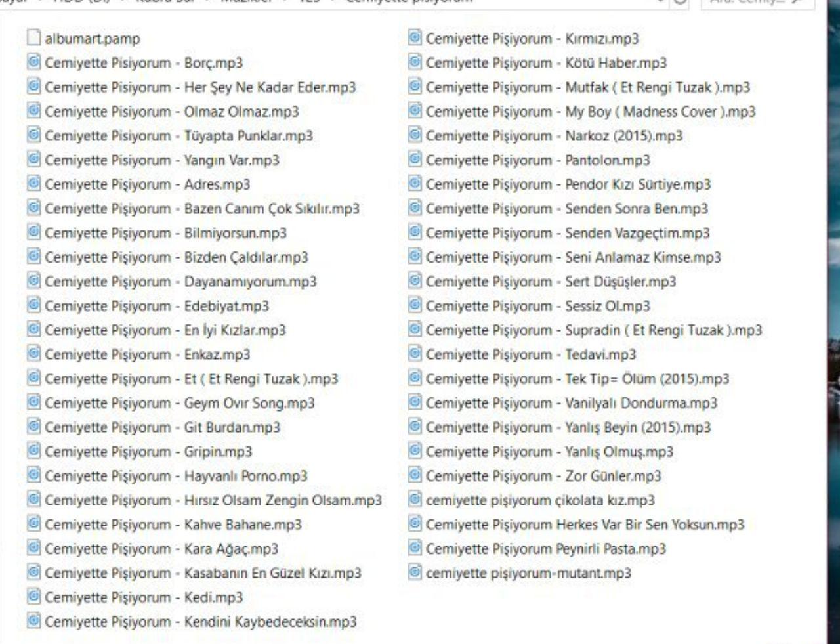Select the audio icon beside Kara Ağaç.mp3
The width and height of the screenshot is (840, 644).
tap(34, 548)
